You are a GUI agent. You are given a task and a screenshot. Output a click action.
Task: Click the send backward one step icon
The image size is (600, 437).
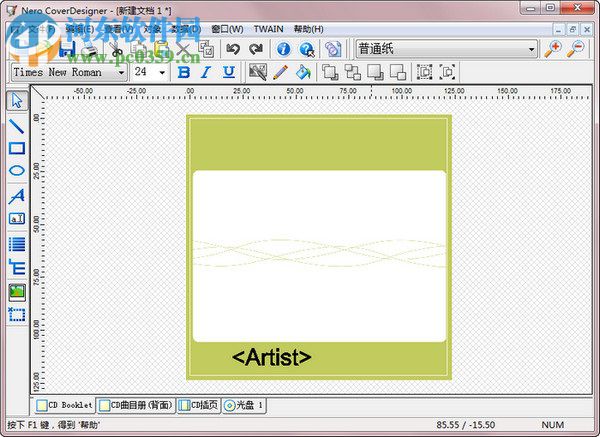tap(398, 72)
